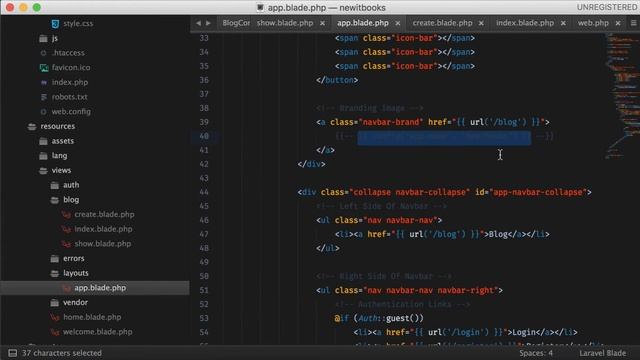Click the Laravel icon beside sidebar show.blade.php
Image resolution: width=640 pixels, height=360 pixels.
click(x=66, y=244)
